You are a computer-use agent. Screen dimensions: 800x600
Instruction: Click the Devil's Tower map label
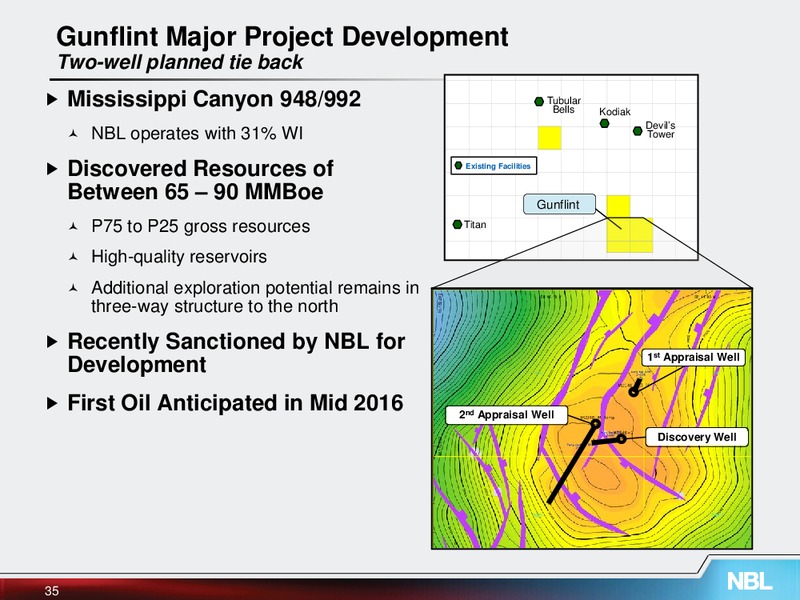click(x=660, y=130)
